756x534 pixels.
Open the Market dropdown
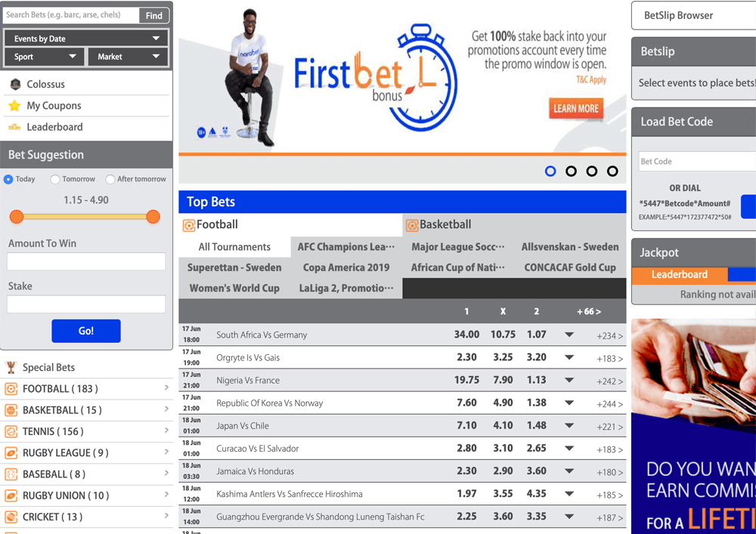(129, 57)
